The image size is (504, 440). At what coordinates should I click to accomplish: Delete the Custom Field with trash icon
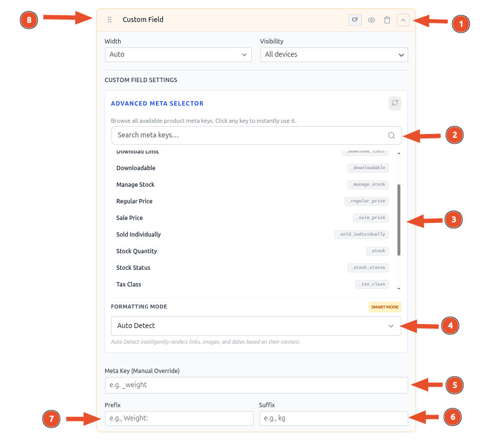(x=387, y=20)
